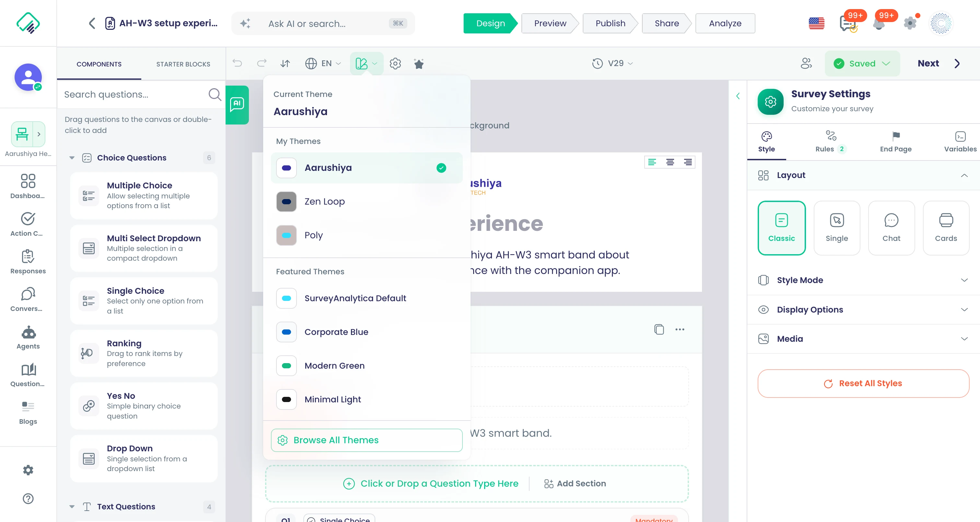Open the section three-dots menu
Image resolution: width=980 pixels, height=522 pixels.
pyautogui.click(x=680, y=329)
